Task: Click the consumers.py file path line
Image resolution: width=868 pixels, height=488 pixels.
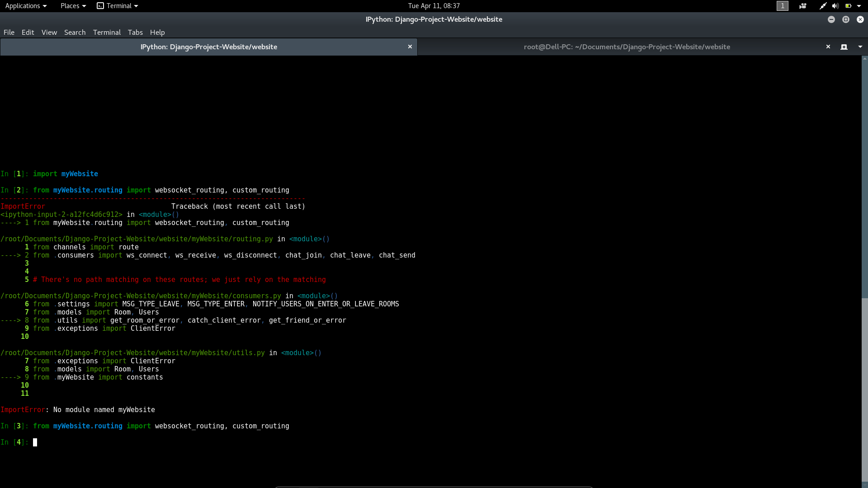Action: (x=169, y=296)
